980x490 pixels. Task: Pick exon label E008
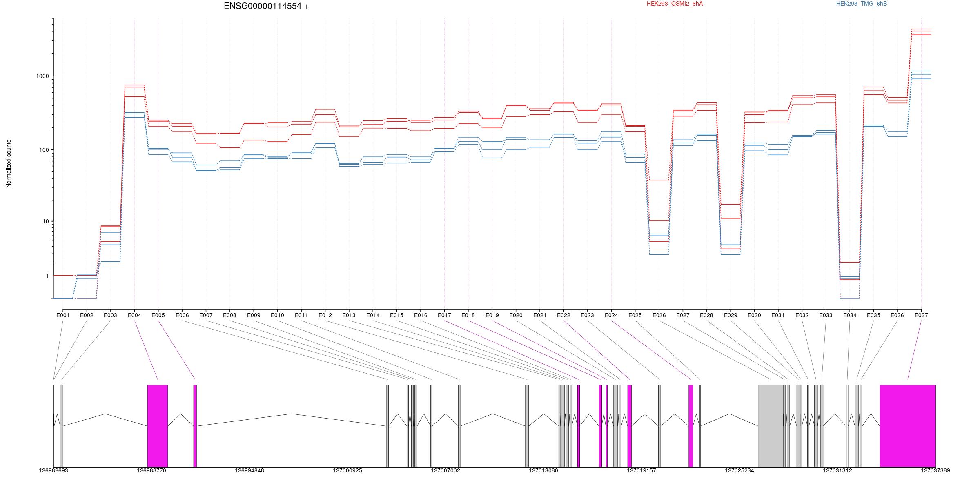pos(229,315)
